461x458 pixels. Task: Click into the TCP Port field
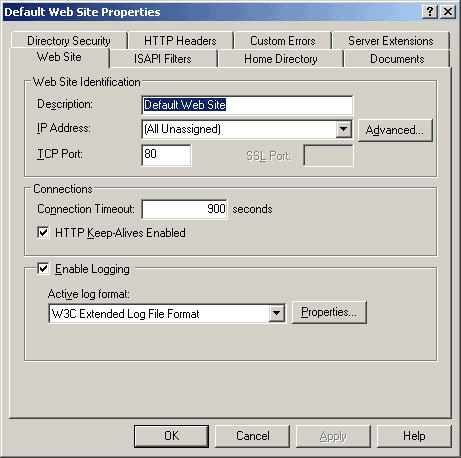[166, 155]
